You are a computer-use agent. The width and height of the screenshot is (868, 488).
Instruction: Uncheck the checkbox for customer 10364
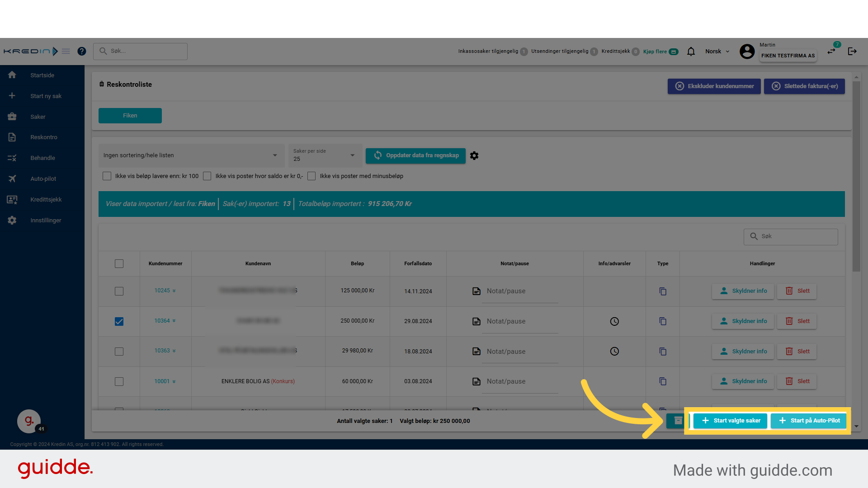[x=119, y=321]
